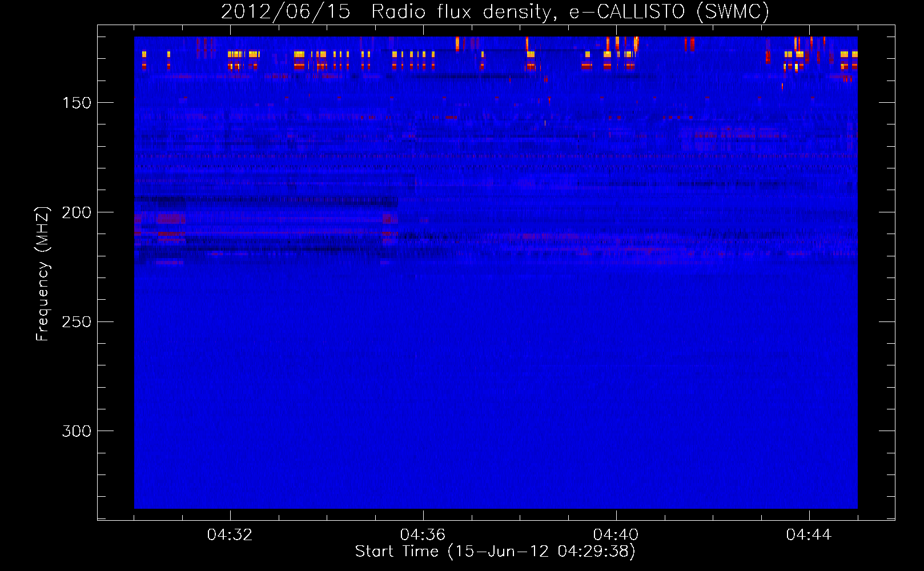Click the 150 frequency tick label
The image size is (924, 571).
[x=77, y=103]
